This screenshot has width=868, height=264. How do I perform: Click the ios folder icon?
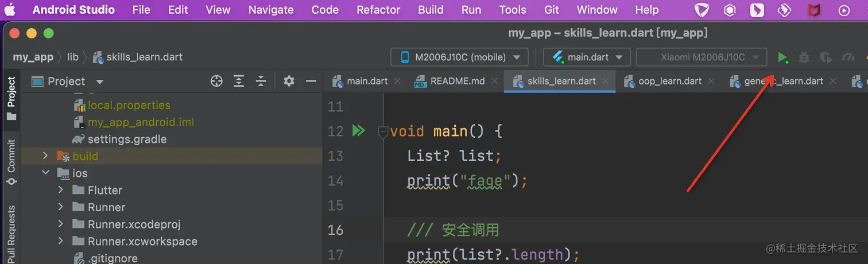[63, 173]
